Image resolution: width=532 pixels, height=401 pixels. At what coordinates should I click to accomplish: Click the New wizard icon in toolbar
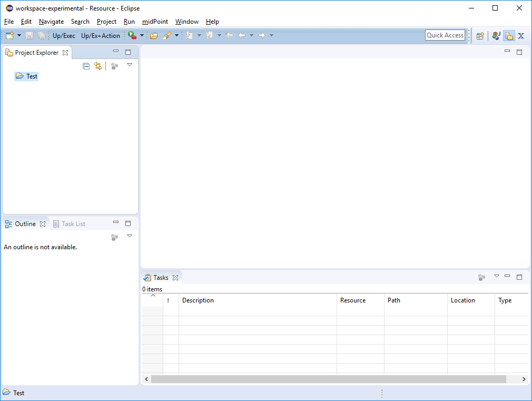pyautogui.click(x=9, y=35)
